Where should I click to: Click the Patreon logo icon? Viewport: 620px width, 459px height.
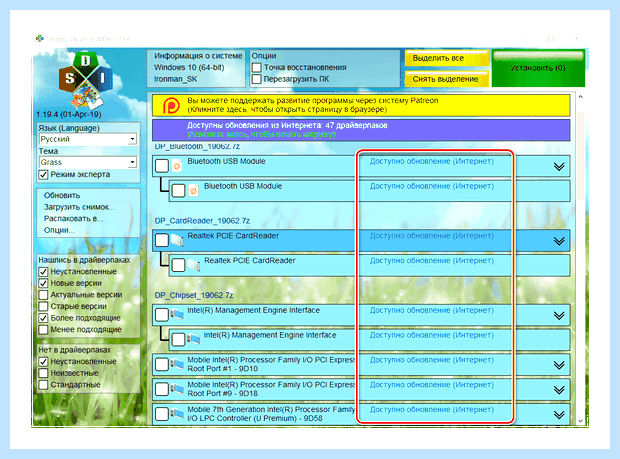[171, 106]
